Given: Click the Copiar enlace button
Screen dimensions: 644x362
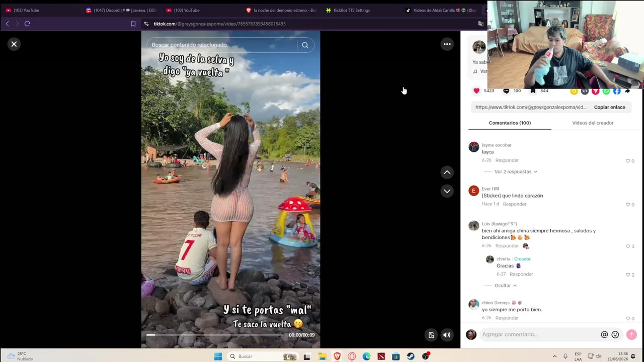Looking at the screenshot, I should (x=609, y=107).
